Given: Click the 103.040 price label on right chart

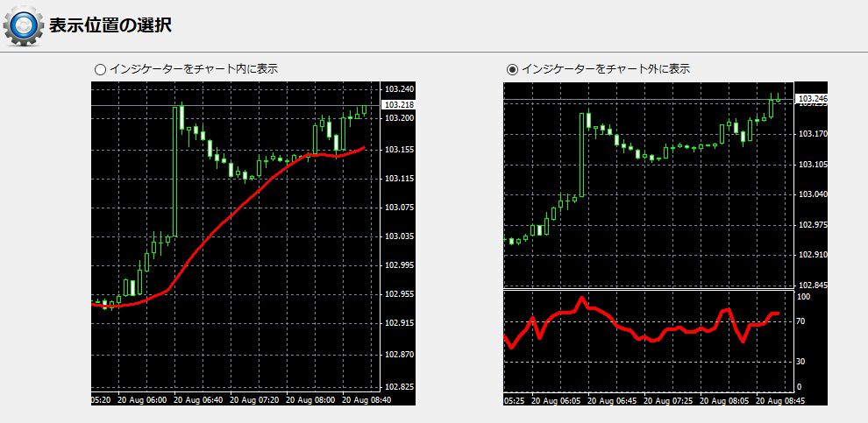Looking at the screenshot, I should point(811,194).
